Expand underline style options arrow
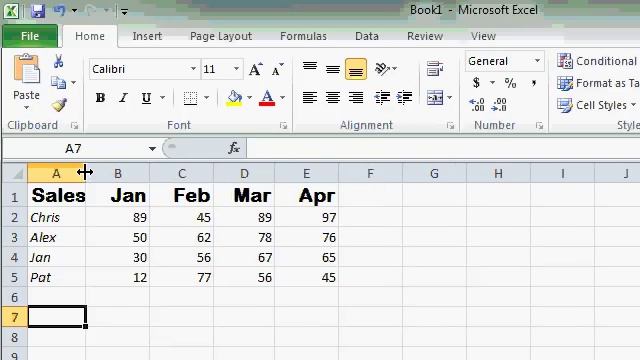 (x=162, y=98)
